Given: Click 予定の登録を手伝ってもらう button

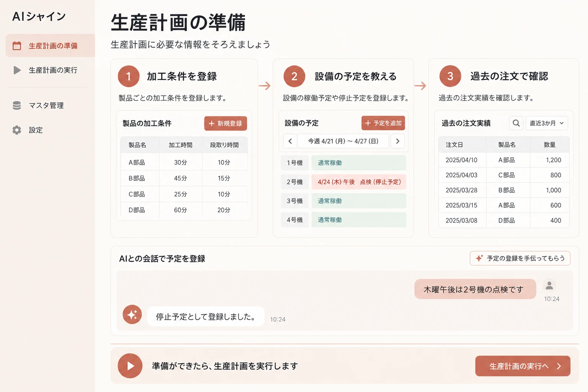Looking at the screenshot, I should [x=520, y=258].
